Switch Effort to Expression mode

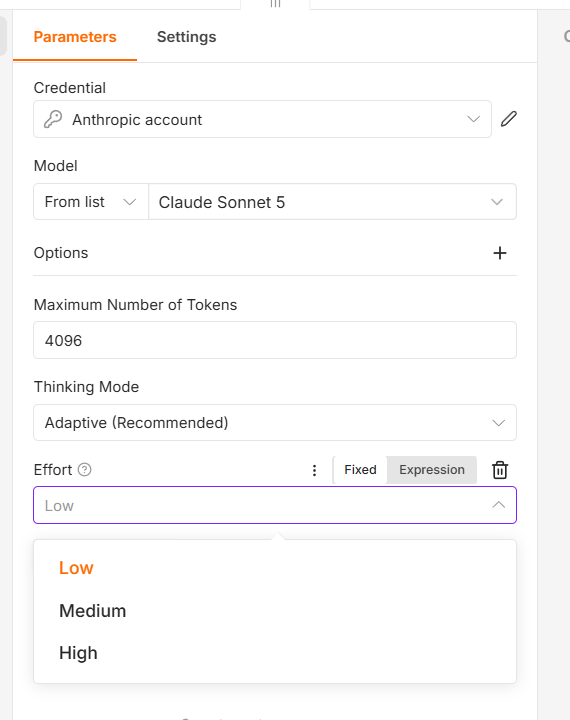tap(432, 470)
